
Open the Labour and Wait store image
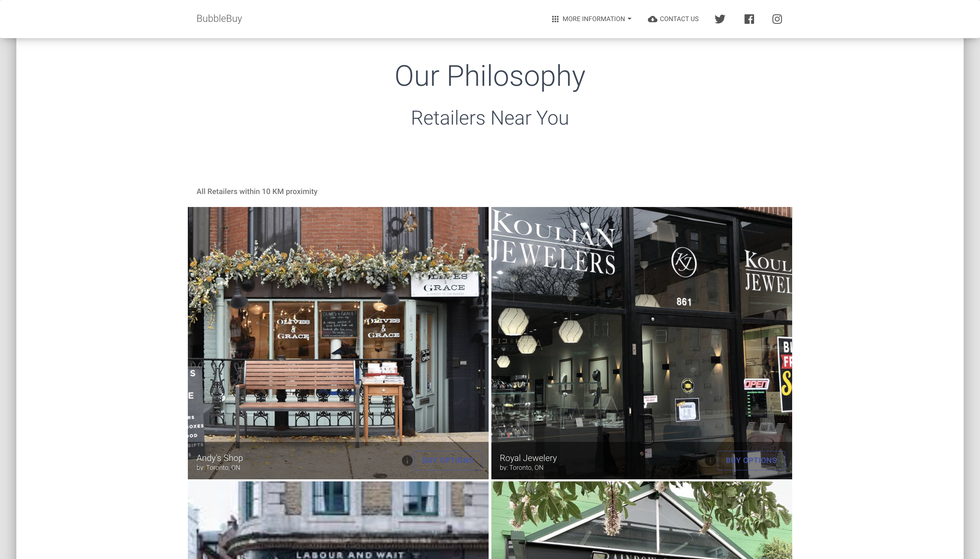[338, 520]
